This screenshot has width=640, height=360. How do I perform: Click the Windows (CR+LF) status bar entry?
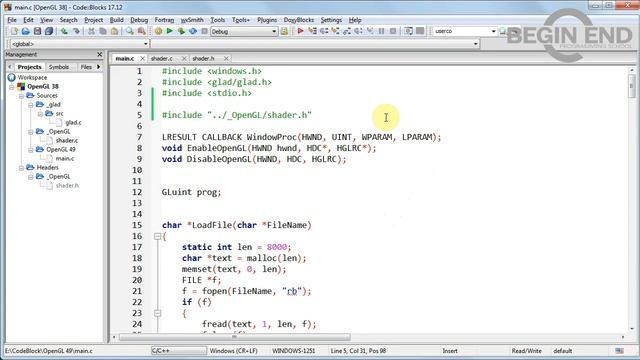pyautogui.click(x=233, y=351)
